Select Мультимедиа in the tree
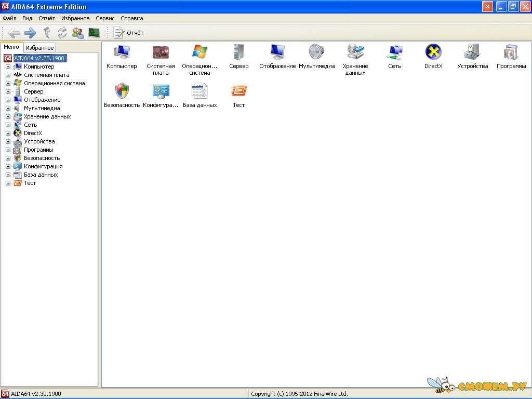 point(42,108)
